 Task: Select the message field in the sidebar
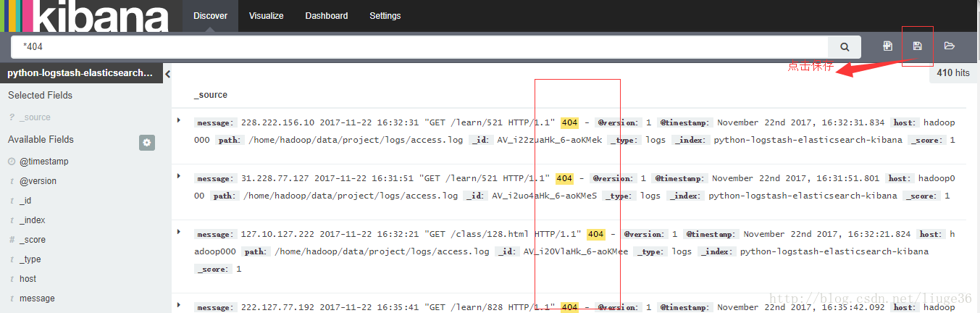37,299
